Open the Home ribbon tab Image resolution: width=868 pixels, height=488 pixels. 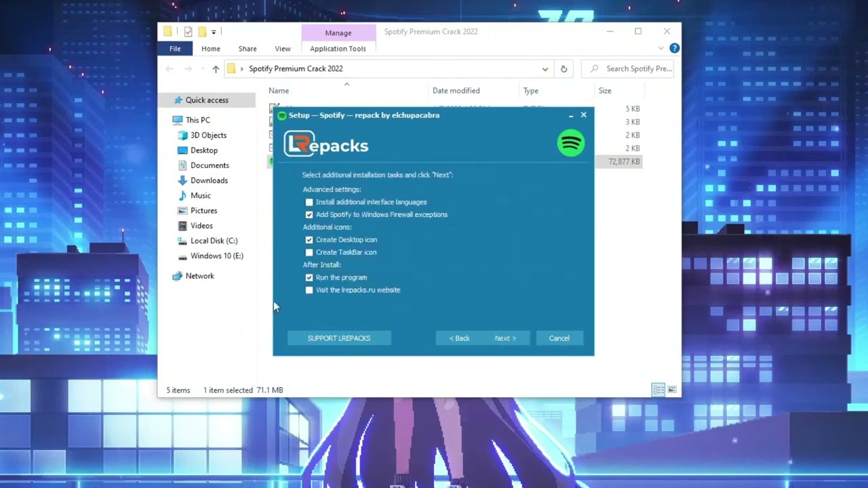click(210, 49)
